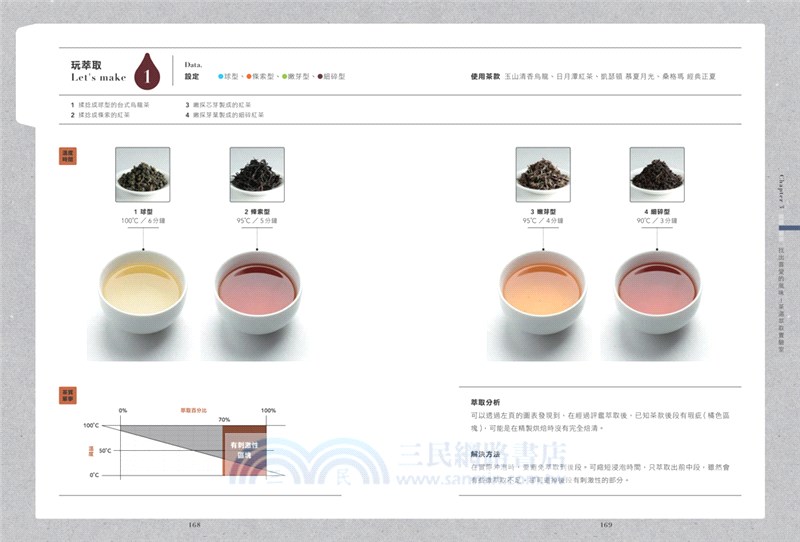Click the "1 球型" caption
800x542 pixels.
point(143,211)
